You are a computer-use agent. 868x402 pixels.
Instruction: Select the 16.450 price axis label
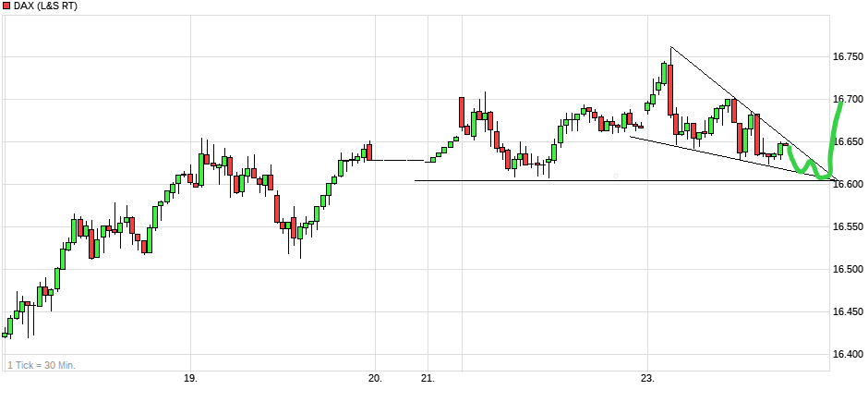point(849,311)
